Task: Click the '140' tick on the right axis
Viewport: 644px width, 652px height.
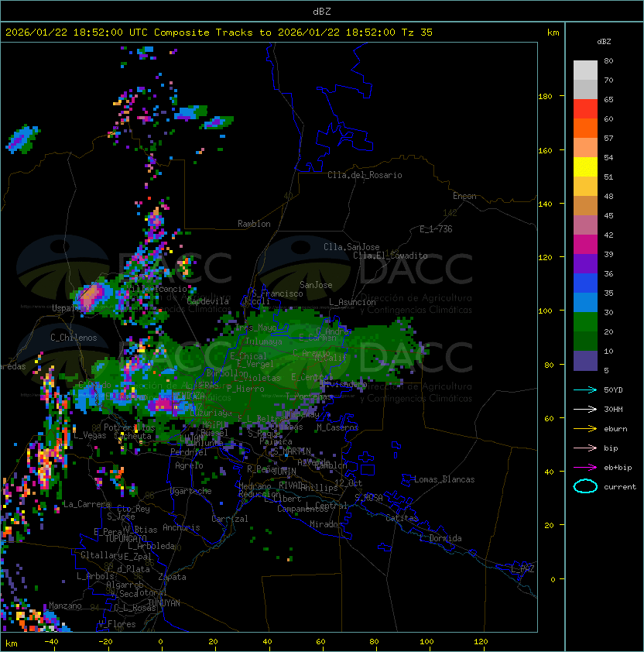Action: 545,204
